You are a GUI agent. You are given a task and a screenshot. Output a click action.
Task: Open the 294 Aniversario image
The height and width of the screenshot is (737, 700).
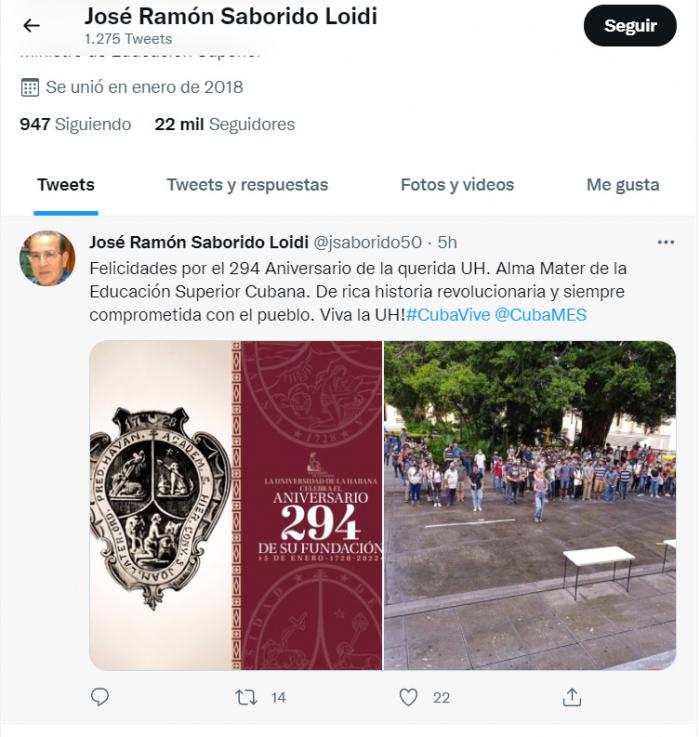(x=236, y=505)
